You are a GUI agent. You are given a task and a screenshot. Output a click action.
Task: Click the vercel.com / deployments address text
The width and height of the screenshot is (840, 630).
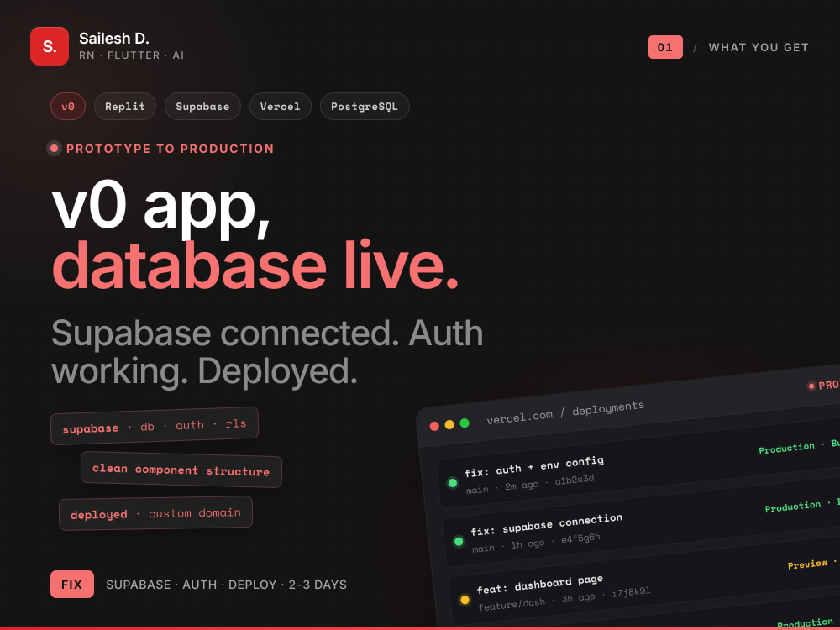pyautogui.click(x=565, y=412)
